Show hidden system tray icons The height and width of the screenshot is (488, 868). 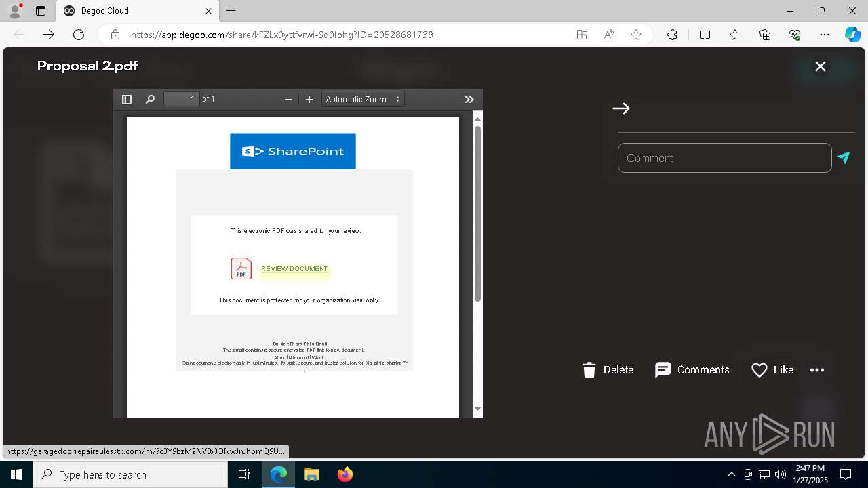pyautogui.click(x=731, y=474)
